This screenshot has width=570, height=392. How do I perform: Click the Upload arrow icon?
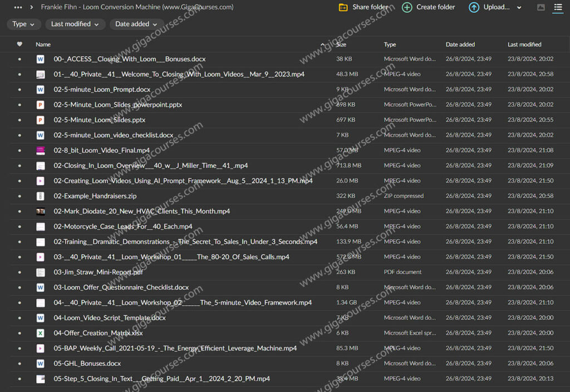(474, 7)
